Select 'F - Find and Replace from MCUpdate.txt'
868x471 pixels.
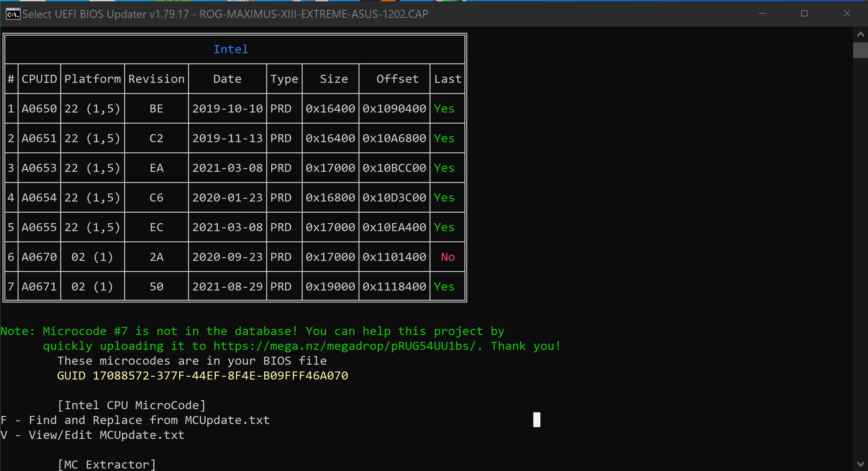click(x=135, y=420)
